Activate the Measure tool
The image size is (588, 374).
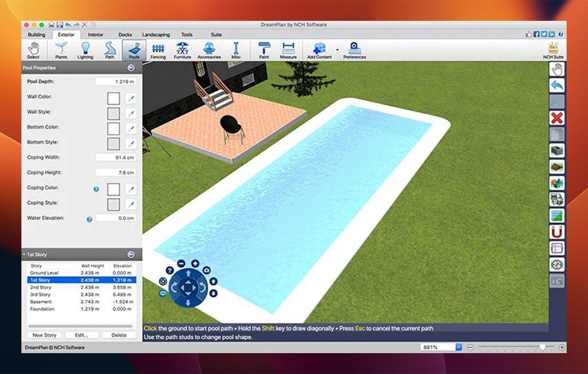(288, 50)
